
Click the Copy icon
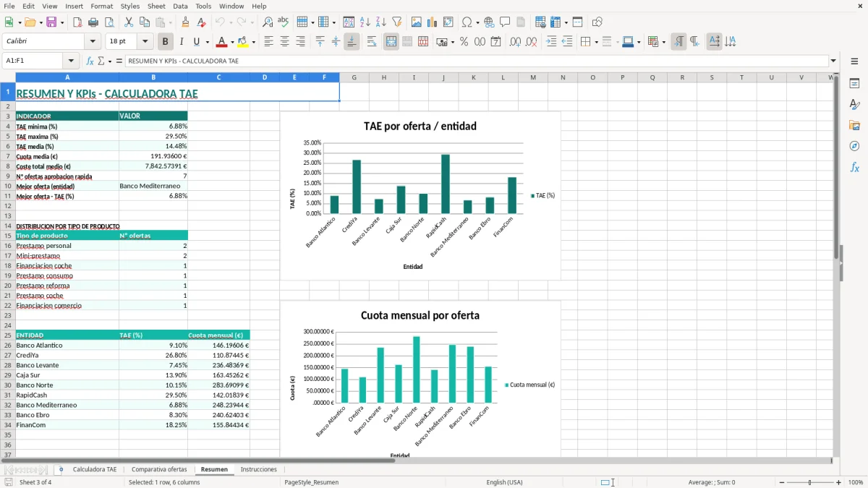pyautogui.click(x=144, y=22)
